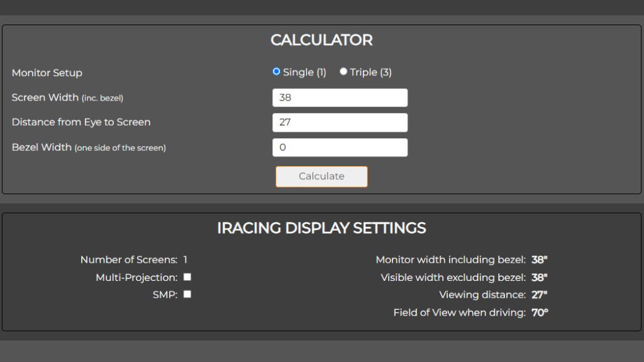Click the IRACING DISPLAY SETTINGS heading

tap(321, 228)
